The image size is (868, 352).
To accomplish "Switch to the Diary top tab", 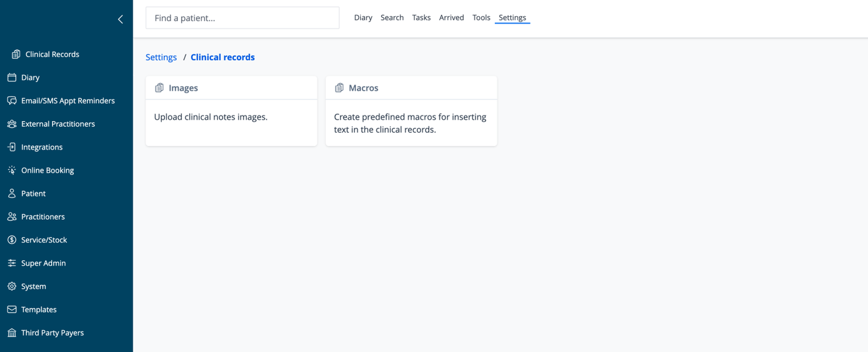I will coord(363,17).
